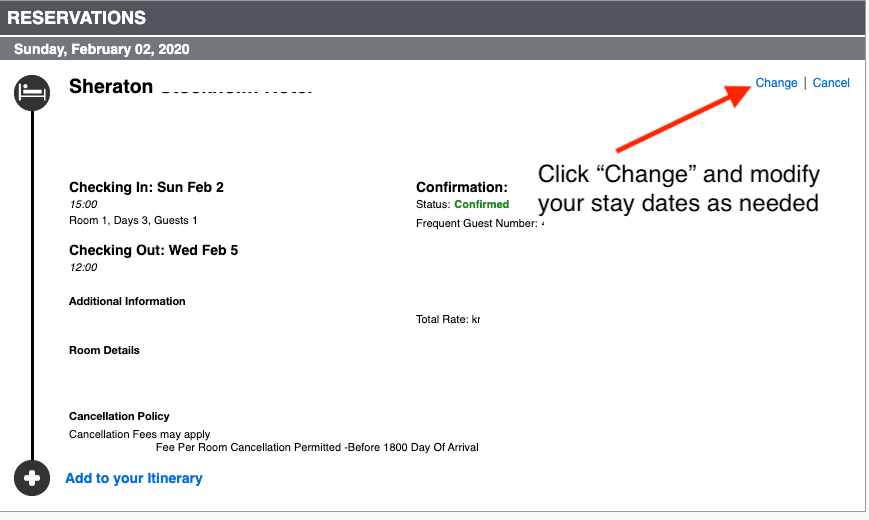Click the Additional Information section label
This screenshot has width=869, height=520.
click(127, 301)
